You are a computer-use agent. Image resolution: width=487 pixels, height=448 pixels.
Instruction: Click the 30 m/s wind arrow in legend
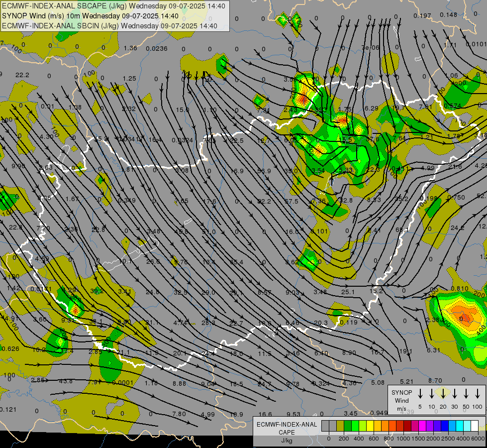(x=454, y=394)
